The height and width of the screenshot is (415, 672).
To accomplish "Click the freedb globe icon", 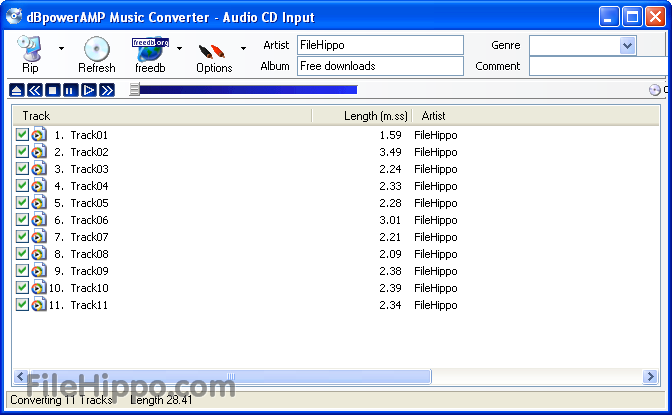I will click(150, 49).
